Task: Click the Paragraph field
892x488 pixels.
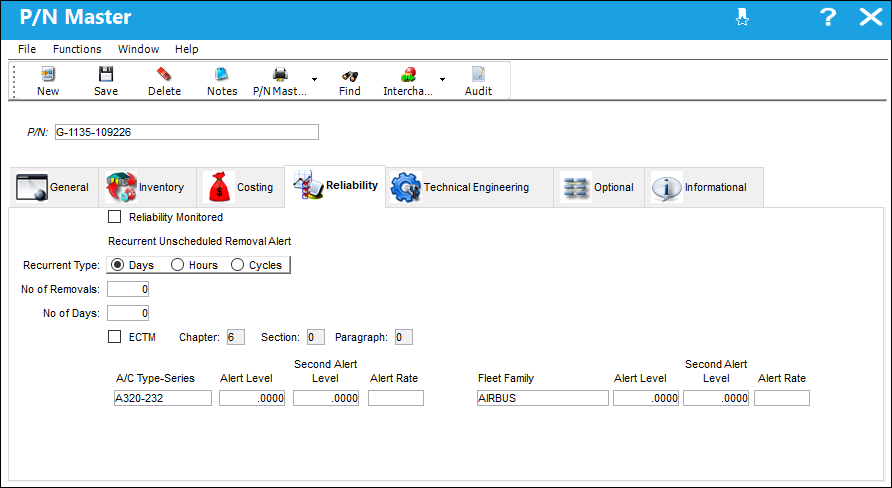Action: [x=403, y=337]
